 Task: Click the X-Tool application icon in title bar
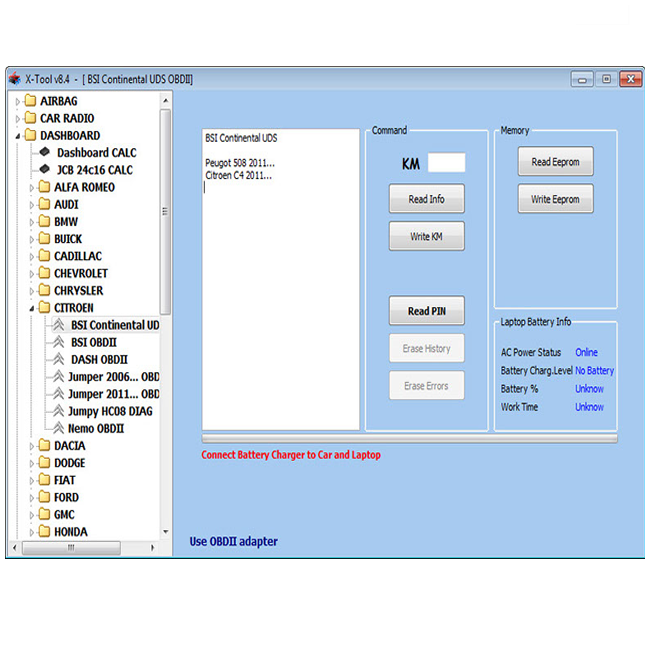coord(15,78)
